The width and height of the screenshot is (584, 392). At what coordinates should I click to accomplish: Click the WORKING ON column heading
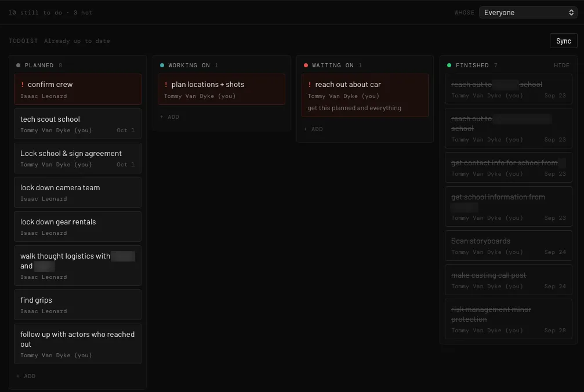click(x=189, y=66)
